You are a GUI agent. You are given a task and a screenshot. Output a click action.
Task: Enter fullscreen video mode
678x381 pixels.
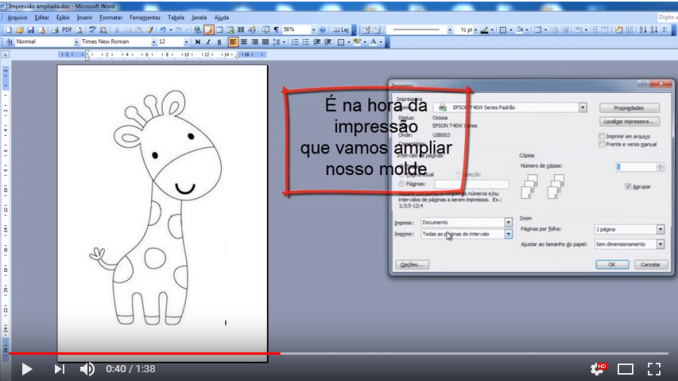(x=654, y=369)
